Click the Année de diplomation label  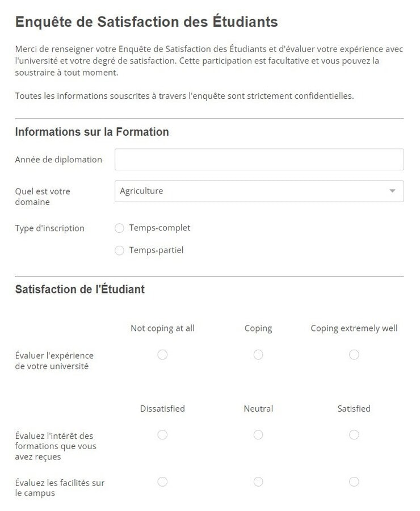point(58,160)
